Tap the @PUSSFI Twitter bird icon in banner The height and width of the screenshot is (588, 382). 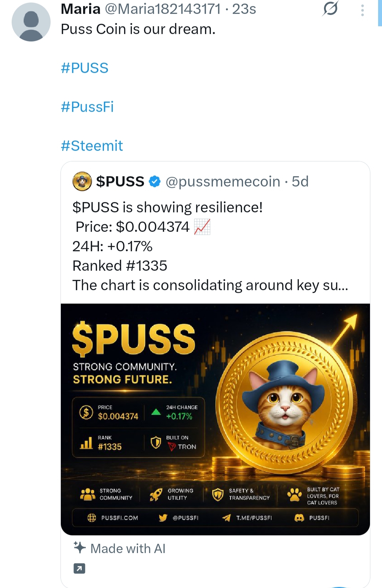coord(163,518)
